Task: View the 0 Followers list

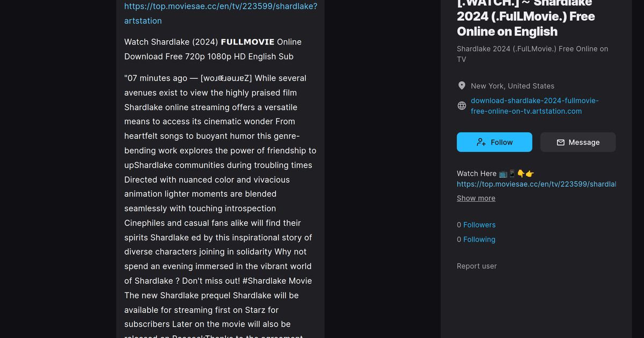Action: point(479,225)
